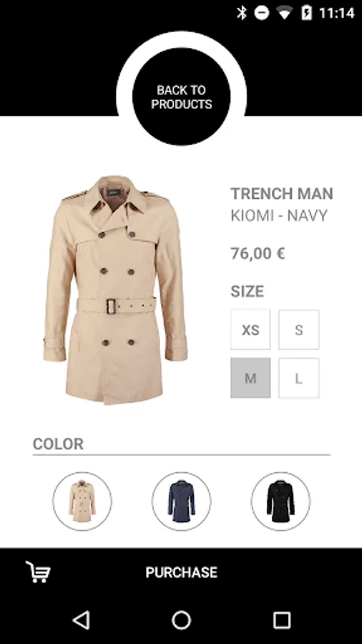
Task: Tap the battery charging status icon
Action: point(307,13)
